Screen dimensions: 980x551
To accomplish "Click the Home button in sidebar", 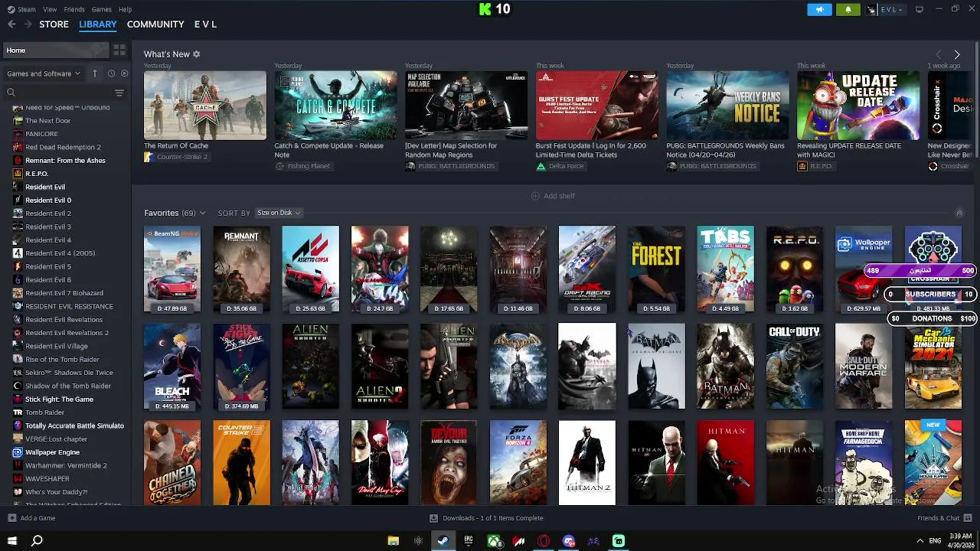I will (x=54, y=51).
